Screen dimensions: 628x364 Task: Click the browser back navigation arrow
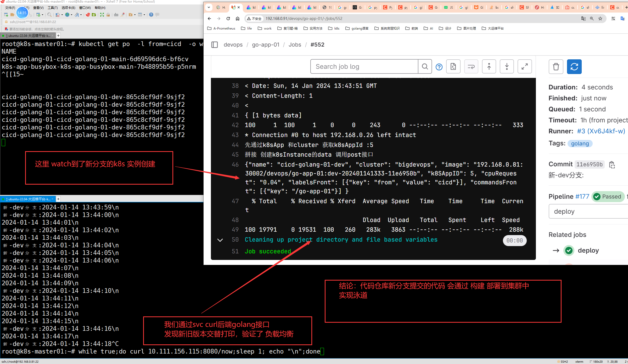tap(209, 18)
